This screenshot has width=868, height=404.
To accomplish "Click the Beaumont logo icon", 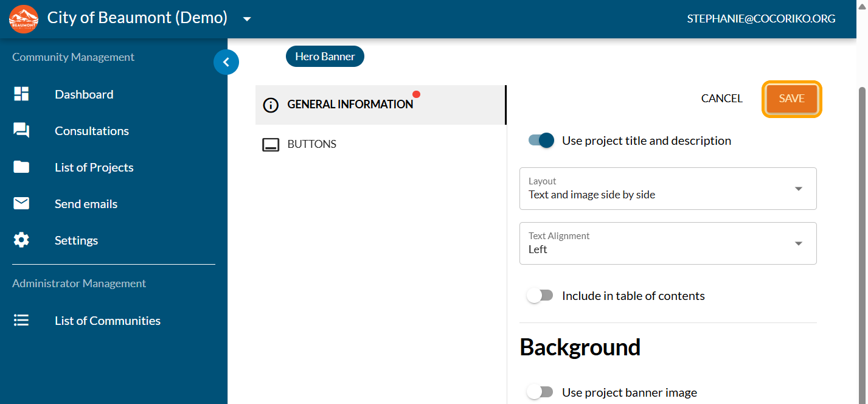I will point(24,19).
